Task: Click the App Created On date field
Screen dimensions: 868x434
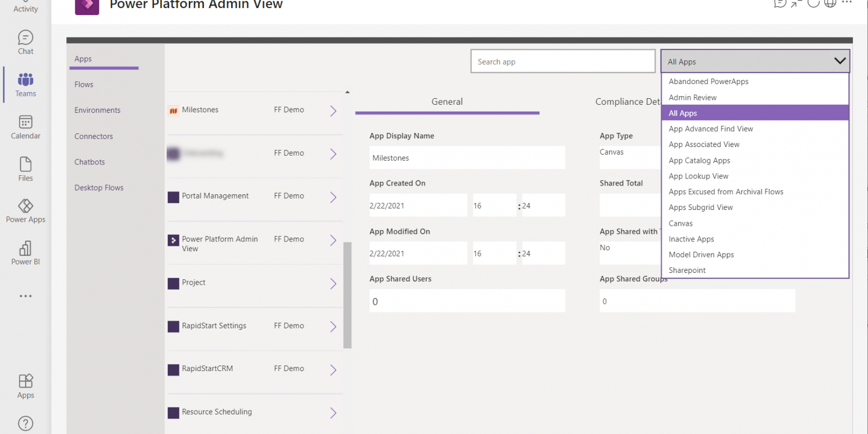Action: (x=418, y=205)
